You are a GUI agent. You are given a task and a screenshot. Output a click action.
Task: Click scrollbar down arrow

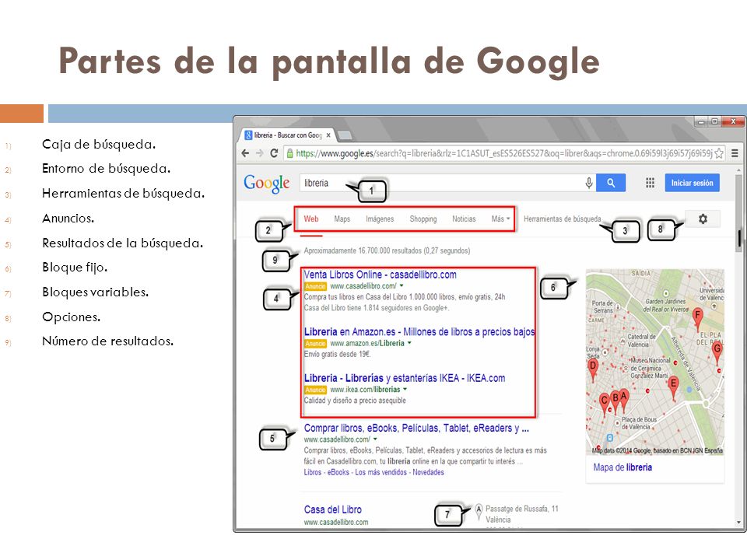click(x=738, y=523)
